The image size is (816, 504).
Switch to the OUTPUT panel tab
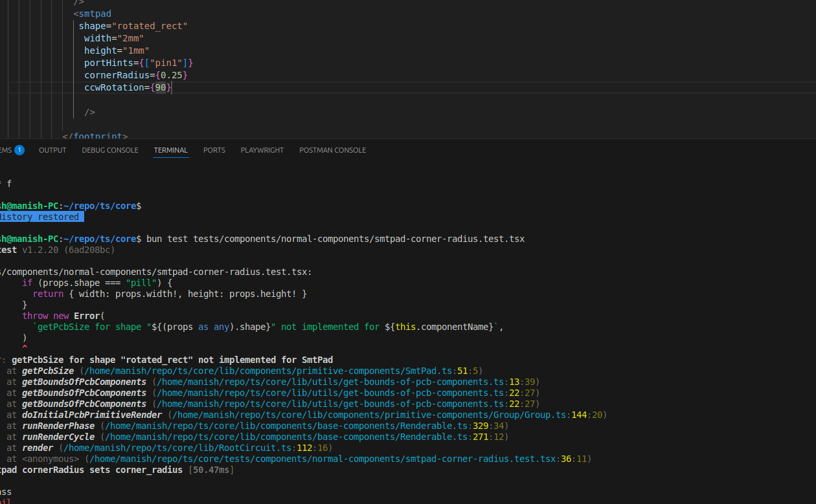(52, 150)
